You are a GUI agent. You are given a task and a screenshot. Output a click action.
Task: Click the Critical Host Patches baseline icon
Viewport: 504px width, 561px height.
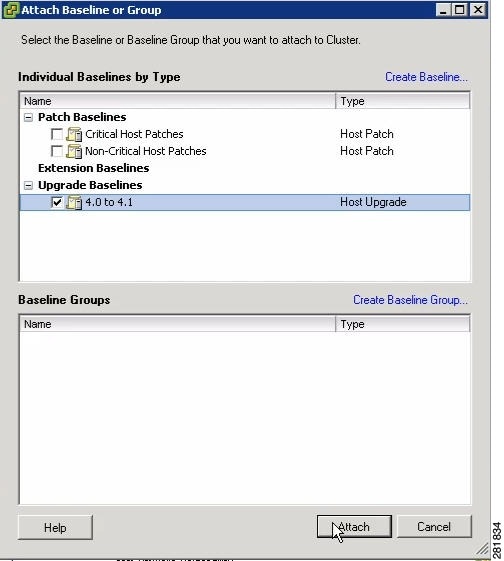tap(74, 135)
